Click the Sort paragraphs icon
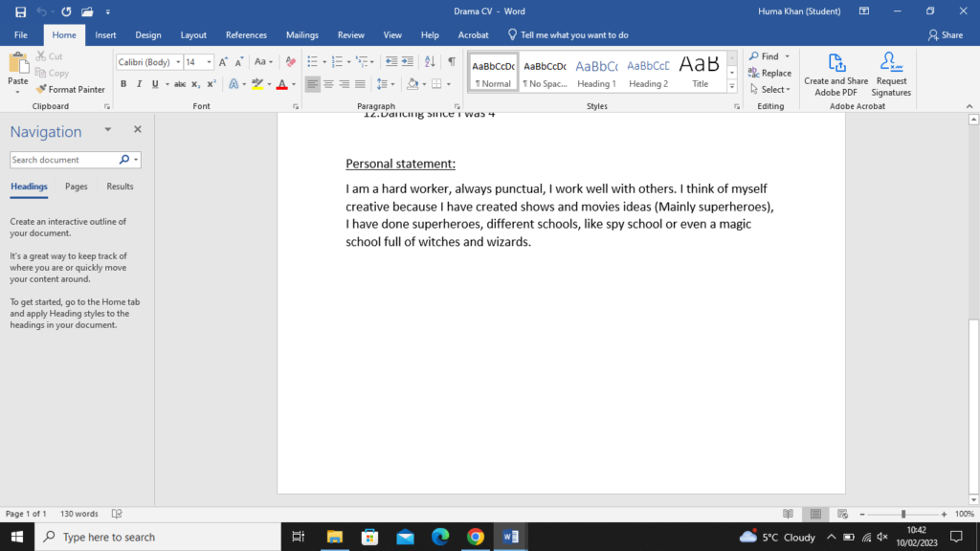 430,62
